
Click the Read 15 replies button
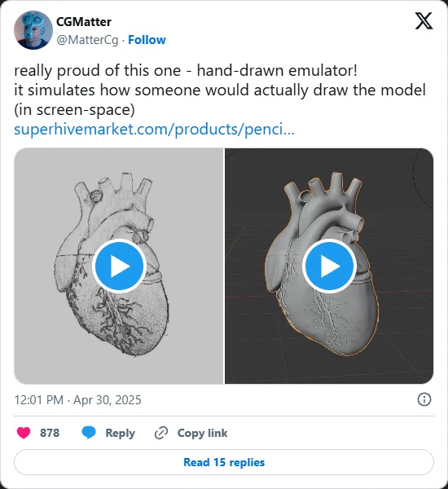[x=224, y=462]
